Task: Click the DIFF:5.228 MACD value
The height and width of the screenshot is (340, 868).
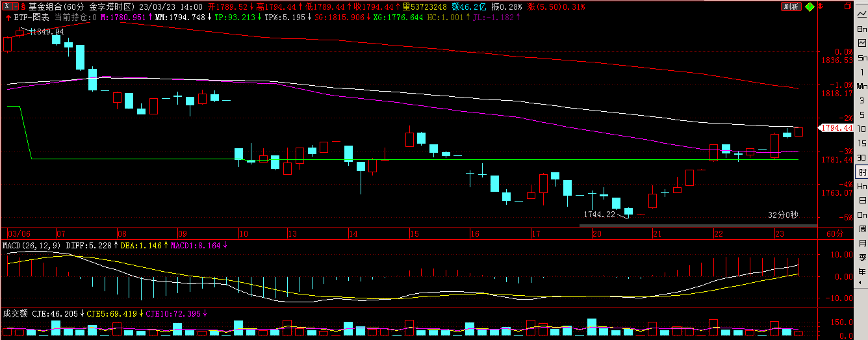Action: click(x=88, y=245)
